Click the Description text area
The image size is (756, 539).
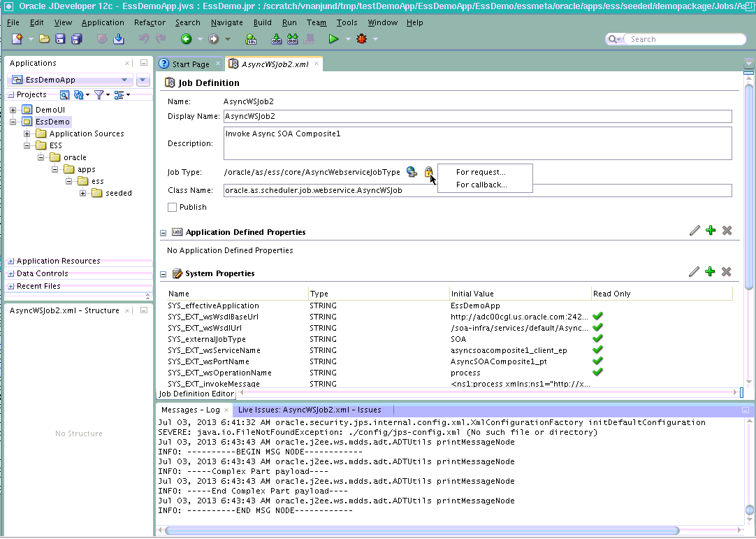point(477,143)
